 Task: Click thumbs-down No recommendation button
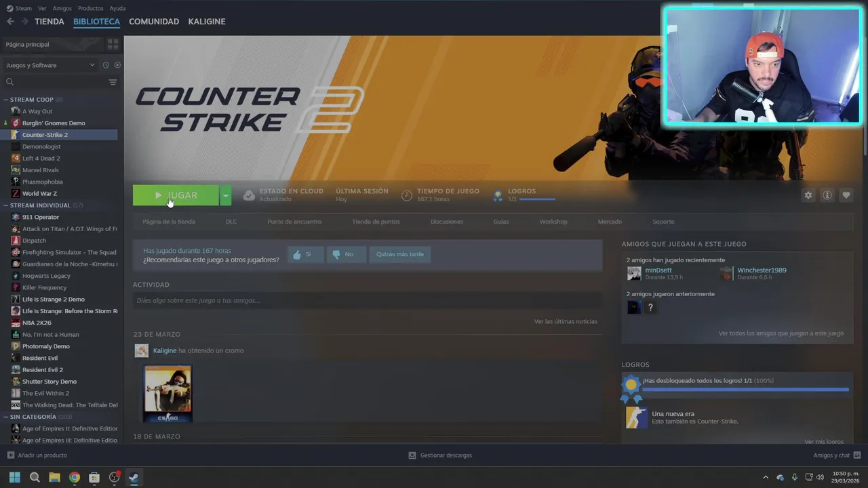click(x=346, y=254)
